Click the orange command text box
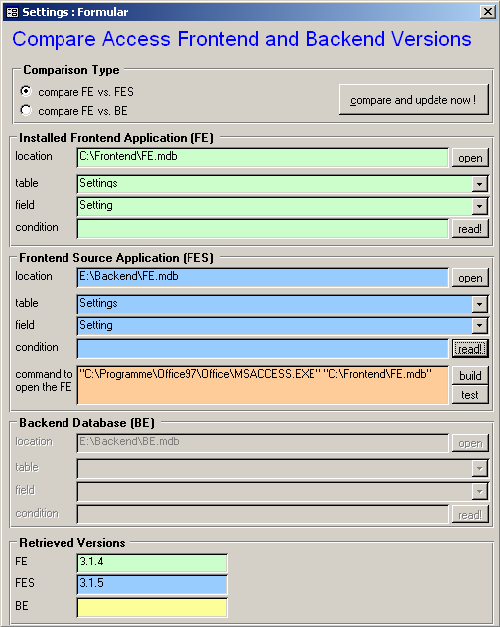 tap(262, 385)
